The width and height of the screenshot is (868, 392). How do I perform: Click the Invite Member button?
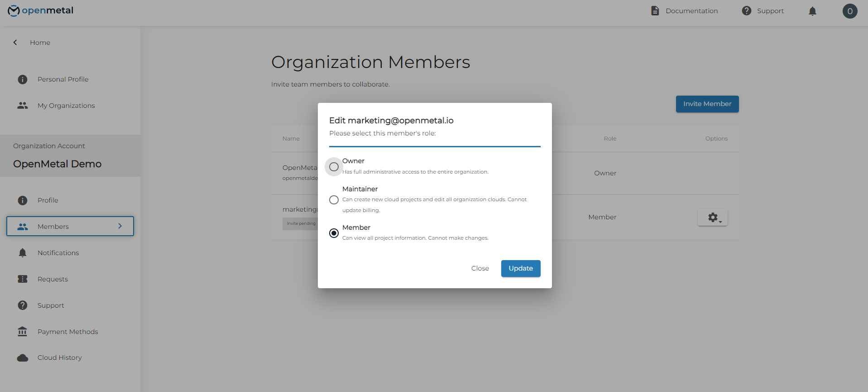707,104
